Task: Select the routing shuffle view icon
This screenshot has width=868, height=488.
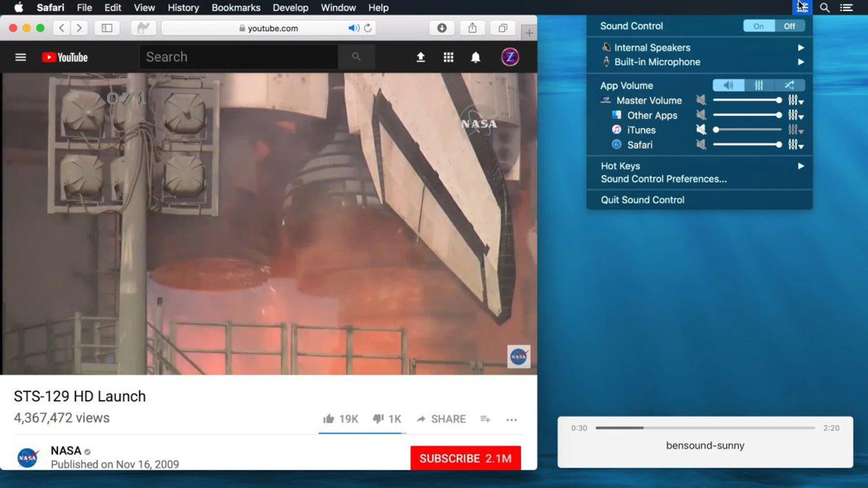Action: (789, 85)
